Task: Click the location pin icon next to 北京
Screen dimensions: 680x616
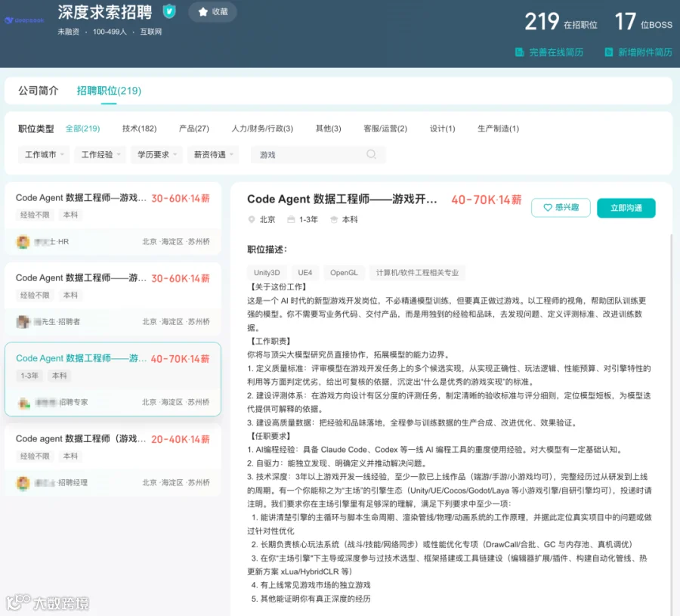Action: tap(251, 219)
